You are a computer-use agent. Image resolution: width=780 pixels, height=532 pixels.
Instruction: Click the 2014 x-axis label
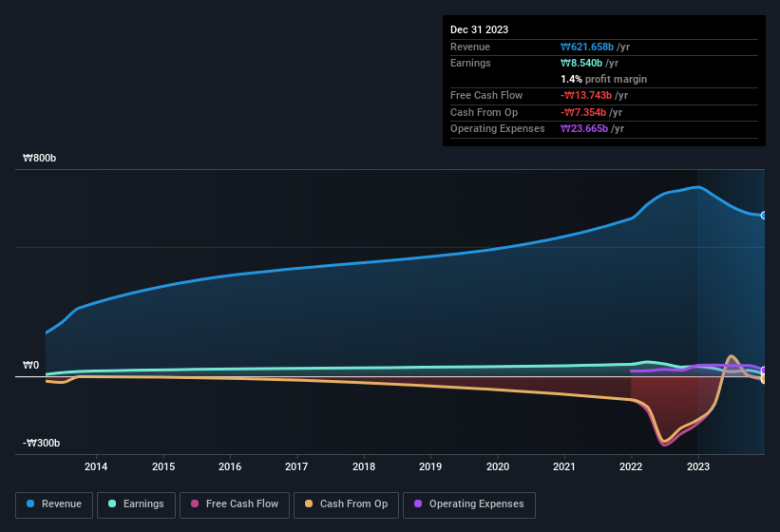pyautogui.click(x=96, y=466)
